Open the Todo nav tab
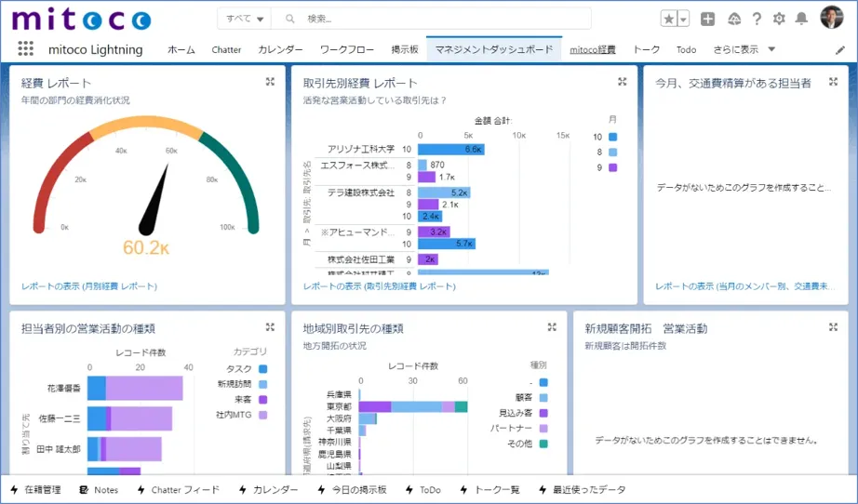This screenshot has height=504, width=858. pos(686,49)
